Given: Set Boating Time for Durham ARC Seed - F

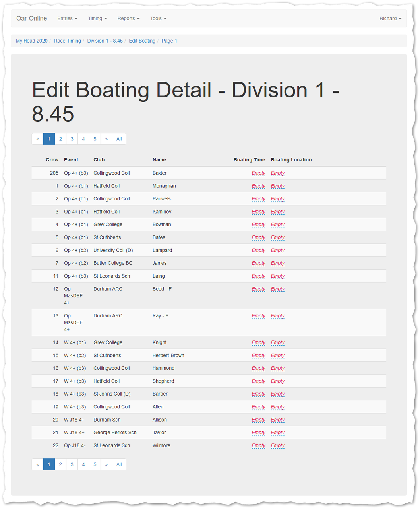Looking at the screenshot, I should [x=258, y=289].
